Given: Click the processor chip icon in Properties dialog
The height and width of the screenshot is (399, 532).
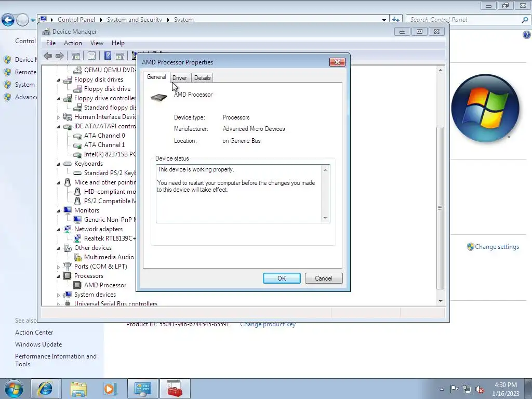Looking at the screenshot, I should tap(159, 98).
